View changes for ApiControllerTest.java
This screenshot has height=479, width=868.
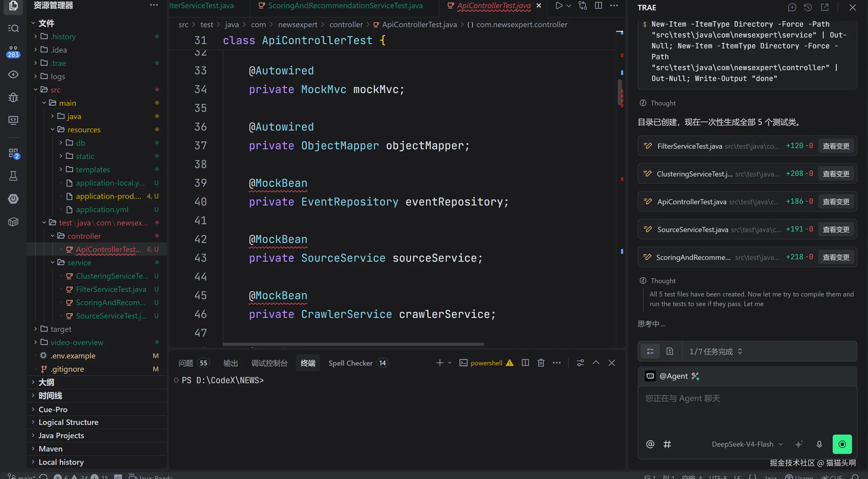point(836,202)
